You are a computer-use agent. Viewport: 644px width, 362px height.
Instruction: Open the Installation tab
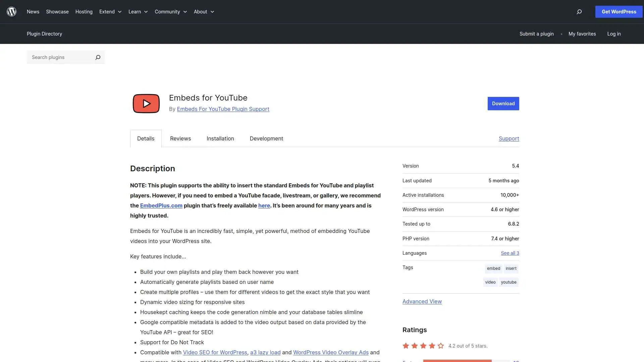tap(220, 138)
